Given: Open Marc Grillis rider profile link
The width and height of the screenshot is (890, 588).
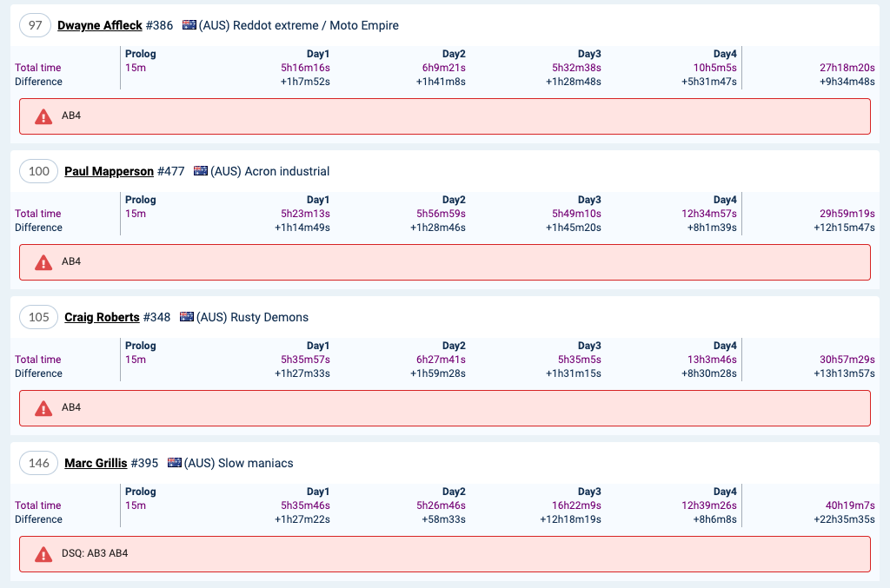Looking at the screenshot, I should [x=96, y=464].
